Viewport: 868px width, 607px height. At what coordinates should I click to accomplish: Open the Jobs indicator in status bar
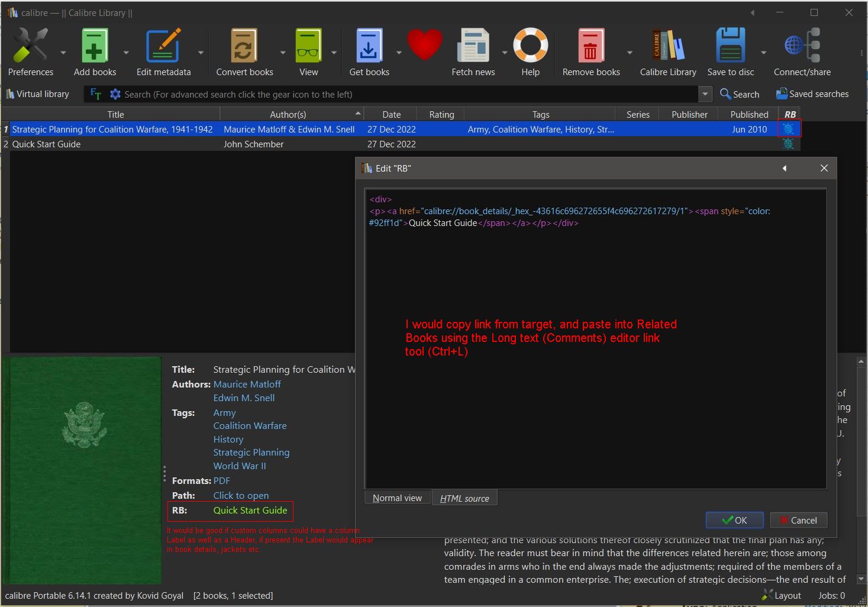[831, 596]
